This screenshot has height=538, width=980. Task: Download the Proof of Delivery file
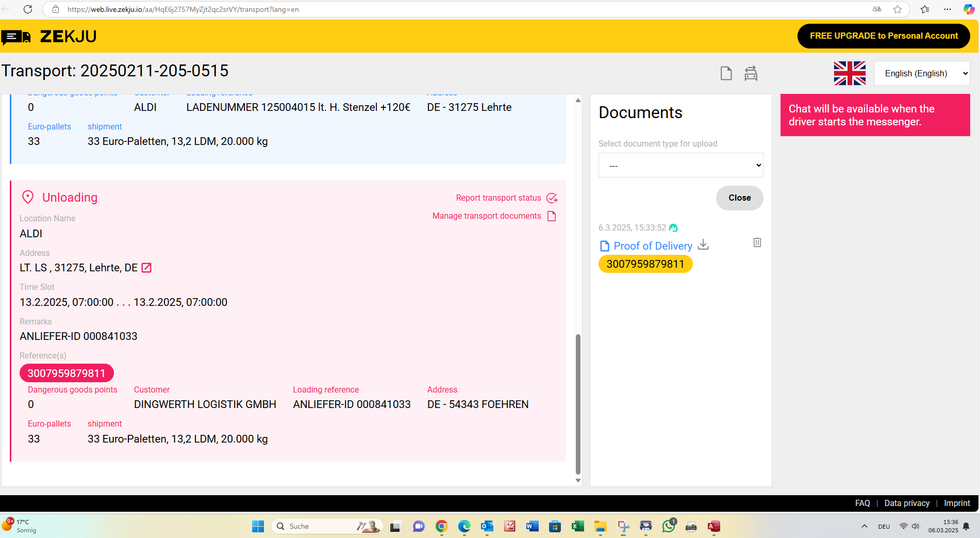703,245
